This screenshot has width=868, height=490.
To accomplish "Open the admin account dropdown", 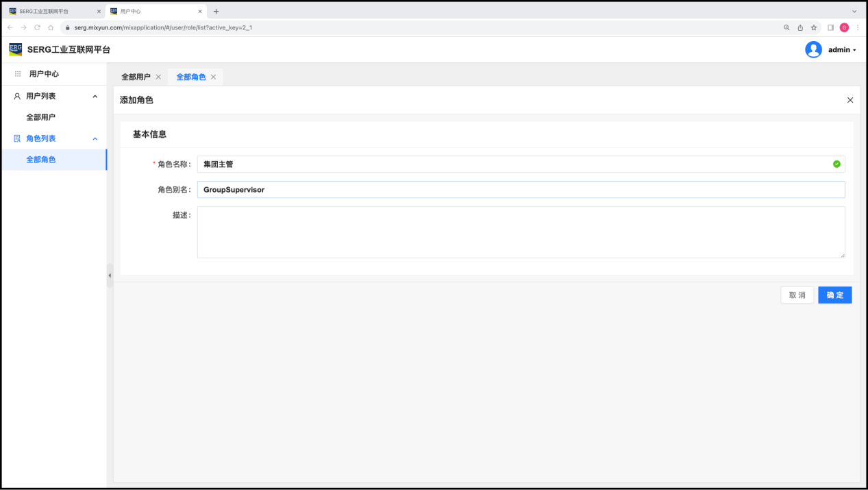I will point(842,50).
